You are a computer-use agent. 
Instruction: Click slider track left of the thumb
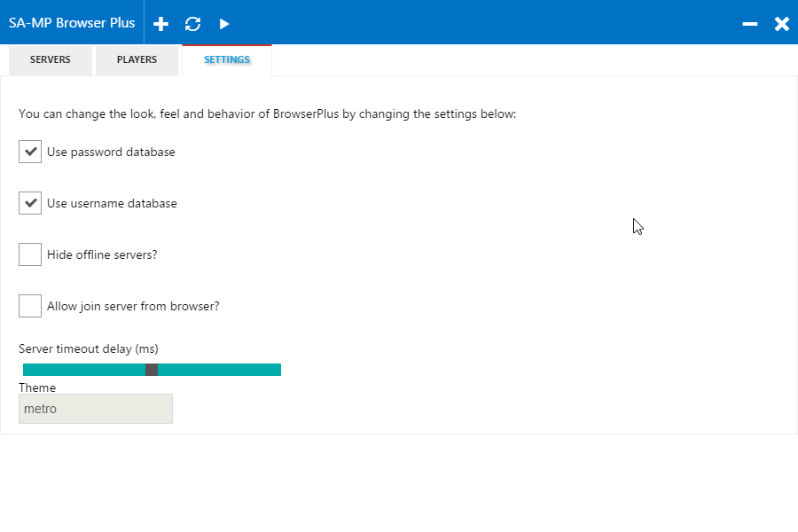pyautogui.click(x=84, y=370)
